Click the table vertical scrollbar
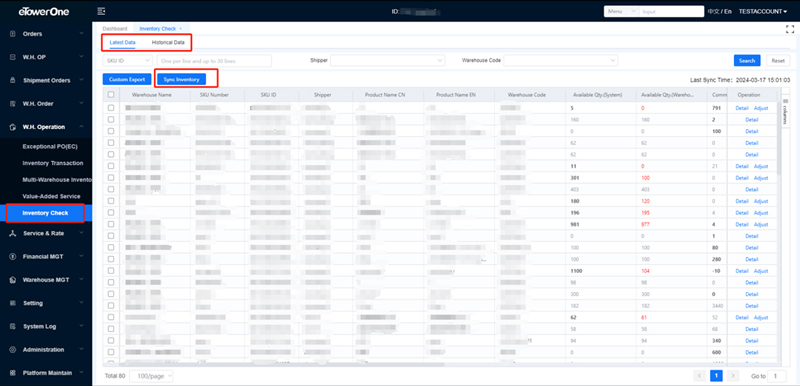The height and width of the screenshot is (386, 800). tap(778, 138)
